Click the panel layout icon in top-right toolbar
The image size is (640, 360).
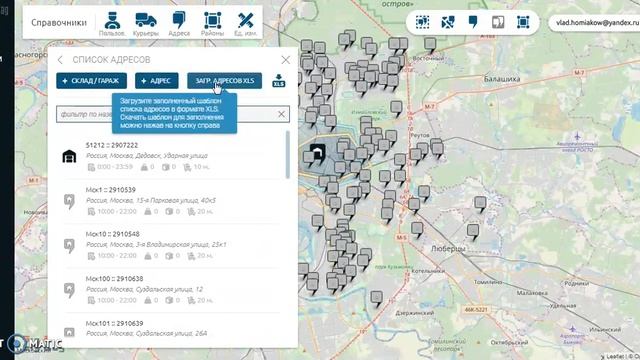point(498,22)
